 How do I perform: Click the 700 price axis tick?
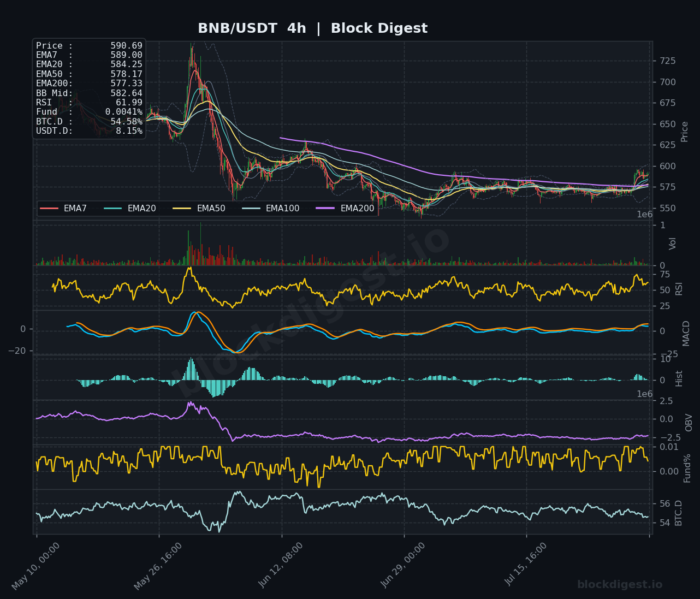[668, 82]
